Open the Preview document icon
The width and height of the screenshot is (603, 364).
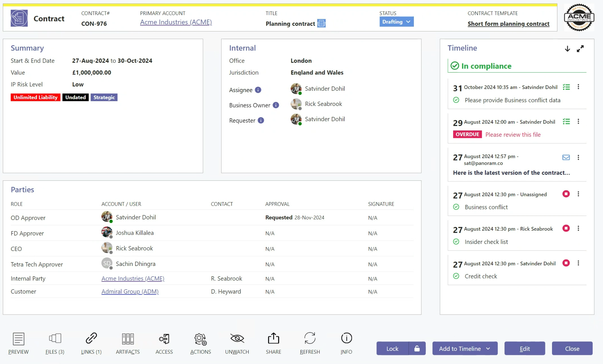pos(19,339)
